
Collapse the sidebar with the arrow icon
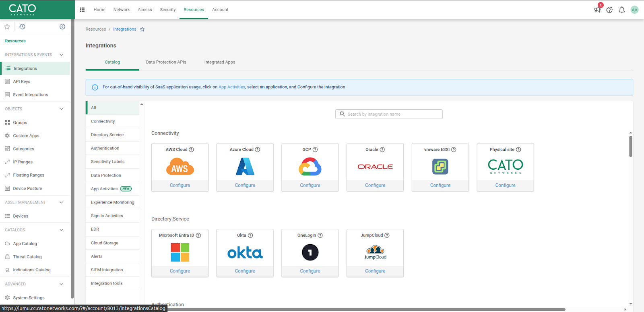pos(62,27)
